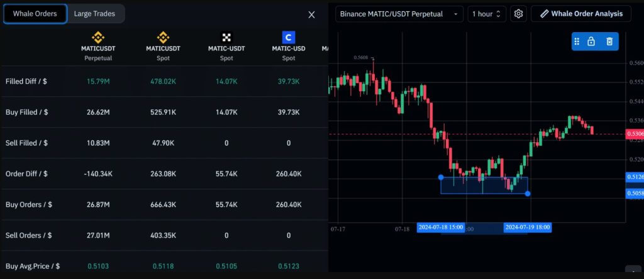This screenshot has height=279, width=644.
Task: Toggle the lock icon on drawing toolbar
Action: [591, 42]
